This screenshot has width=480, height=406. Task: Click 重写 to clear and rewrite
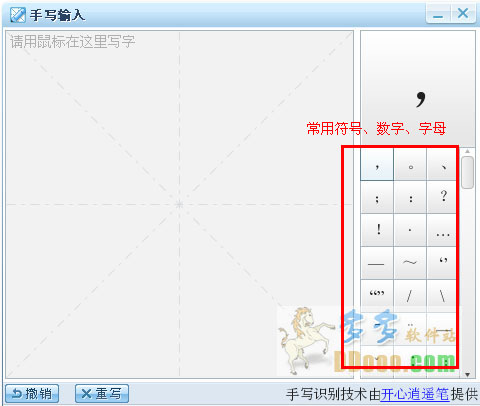pyautogui.click(x=102, y=394)
